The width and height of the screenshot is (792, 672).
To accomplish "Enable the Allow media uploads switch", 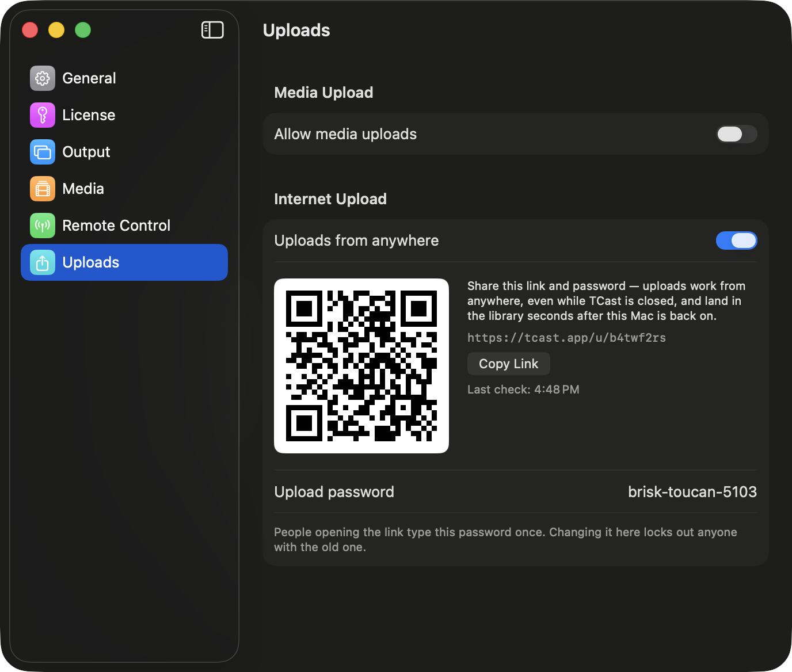I will 736,134.
